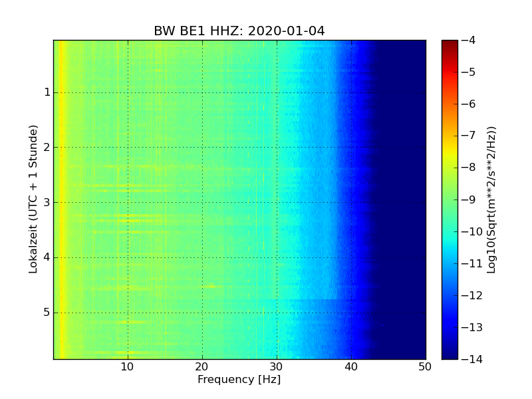Click the 'Frequency [Hz]' x-axis label
Image resolution: width=532 pixels, height=399 pixels.
coord(239,379)
